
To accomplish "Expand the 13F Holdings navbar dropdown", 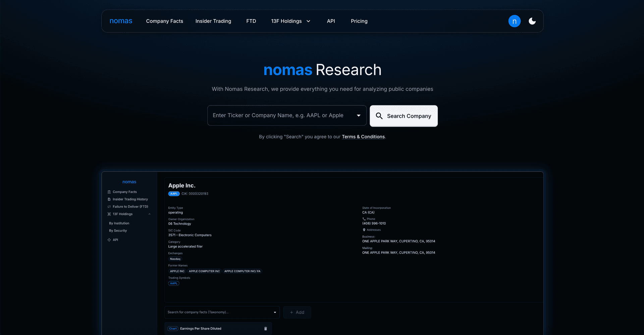I will [308, 21].
